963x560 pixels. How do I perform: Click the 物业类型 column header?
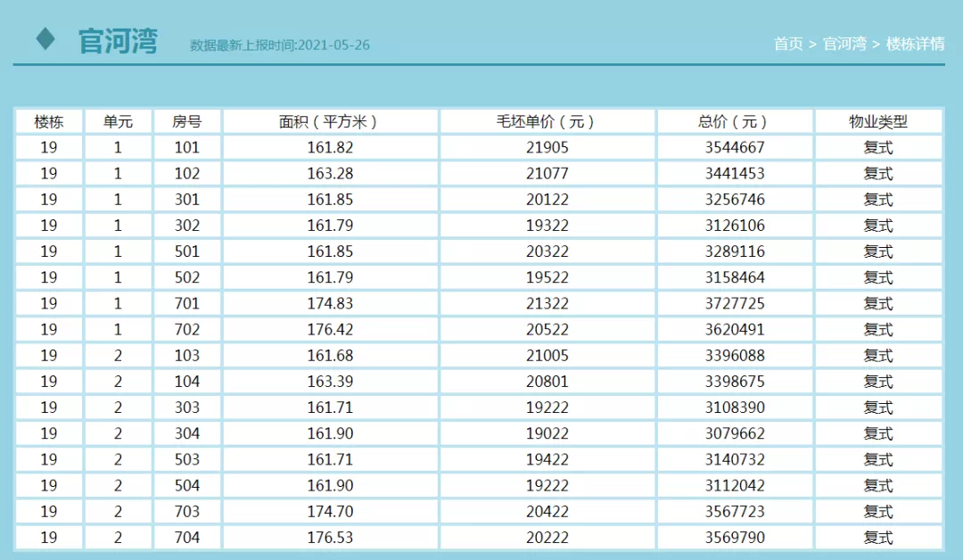pyautogui.click(x=877, y=121)
